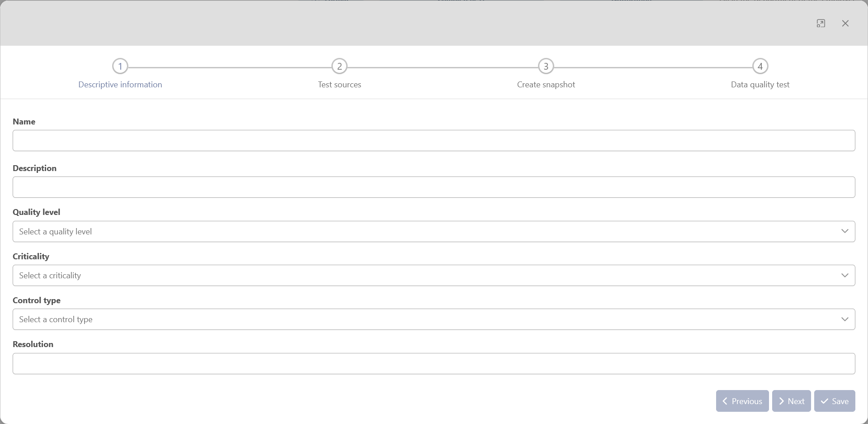Click the Description field label
The height and width of the screenshot is (424, 868).
[x=35, y=168]
